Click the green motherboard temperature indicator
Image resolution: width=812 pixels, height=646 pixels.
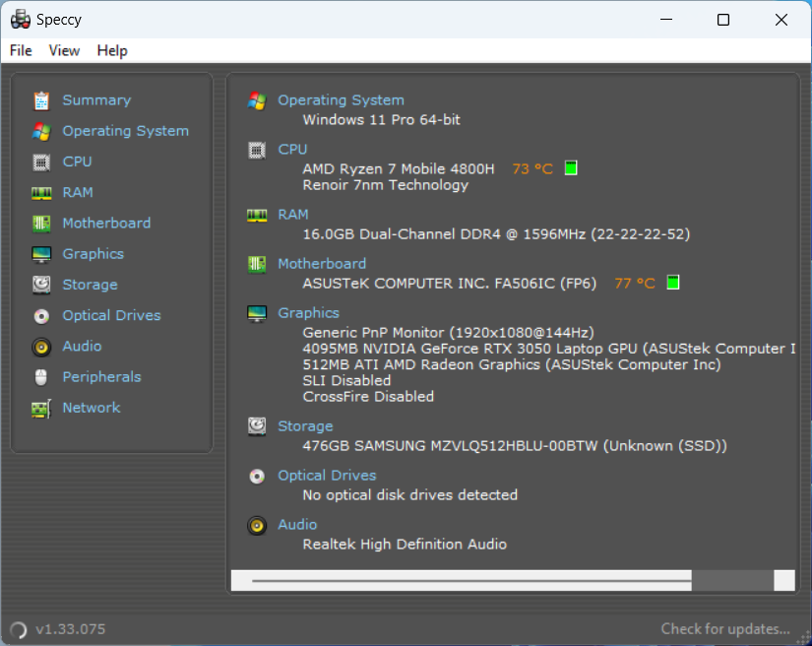click(672, 283)
